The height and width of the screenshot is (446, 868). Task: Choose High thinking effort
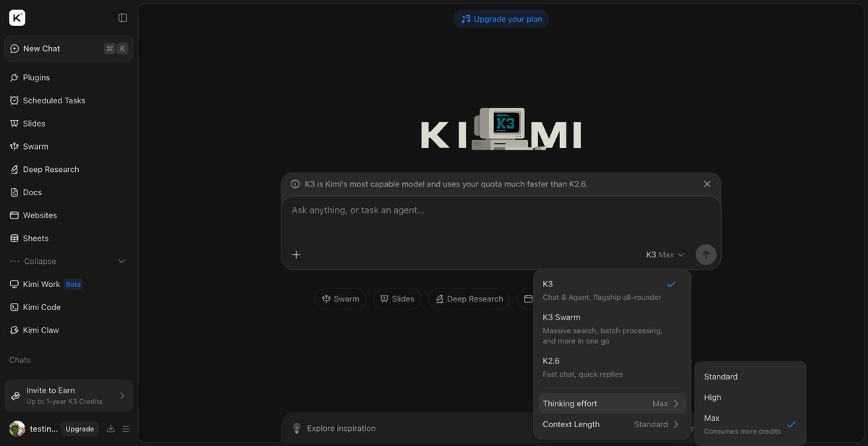point(750,398)
